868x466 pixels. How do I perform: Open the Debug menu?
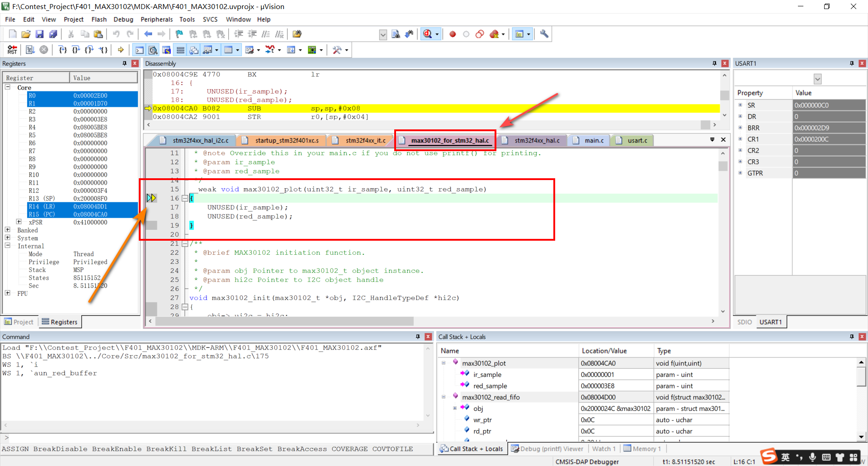pos(123,19)
